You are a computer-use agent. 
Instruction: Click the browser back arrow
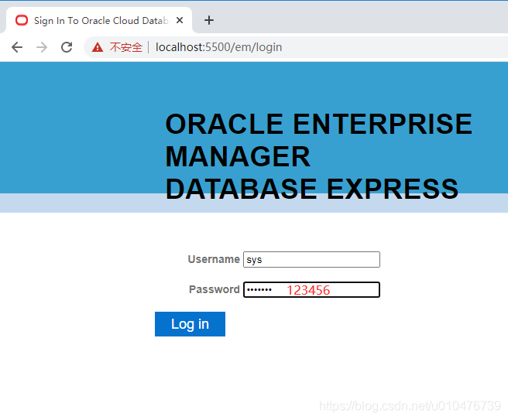pos(17,47)
